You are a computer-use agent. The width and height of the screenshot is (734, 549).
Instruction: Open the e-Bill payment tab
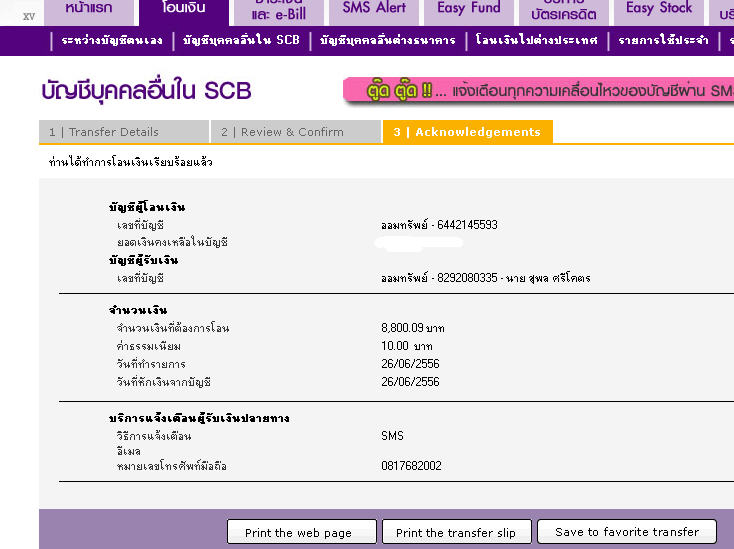[279, 11]
